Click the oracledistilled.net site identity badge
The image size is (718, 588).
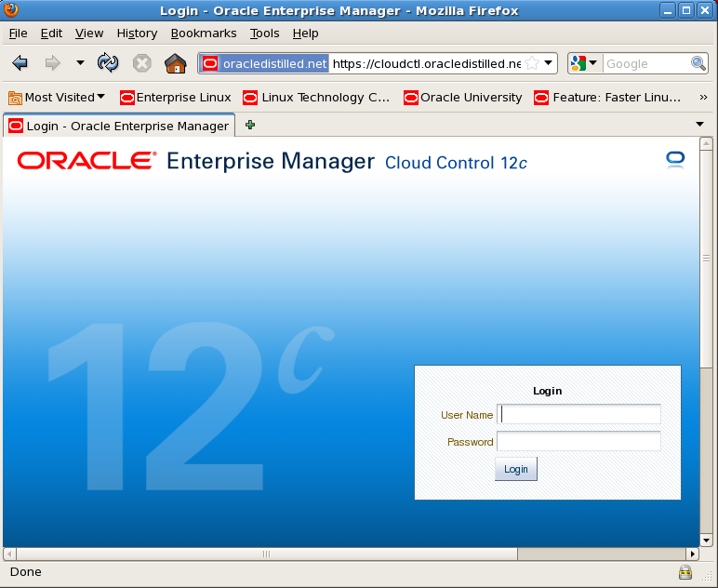click(264, 63)
